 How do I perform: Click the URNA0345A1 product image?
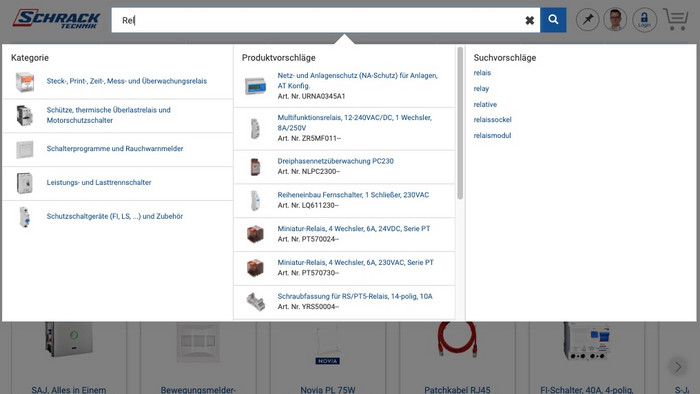255,86
